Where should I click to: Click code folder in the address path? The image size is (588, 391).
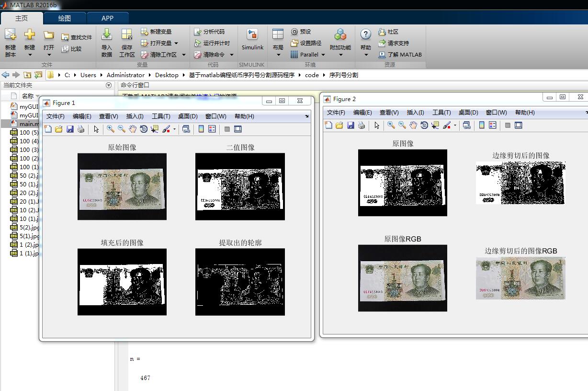click(312, 75)
